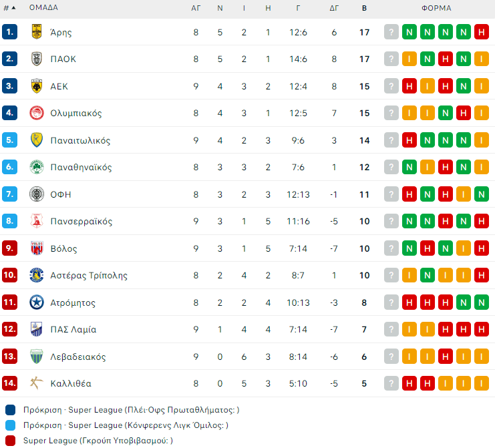This screenshot has height=448, width=495.
Task: Click the ΑΕΚ yellow crest icon
Action: click(x=37, y=86)
